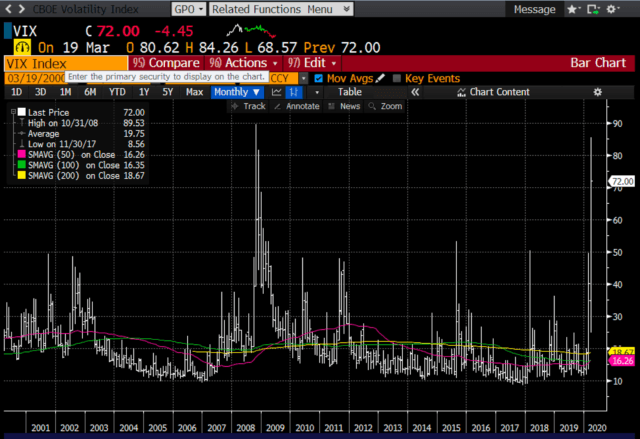Collapse the legend with minus box
640x439 pixels.
[x=13, y=111]
